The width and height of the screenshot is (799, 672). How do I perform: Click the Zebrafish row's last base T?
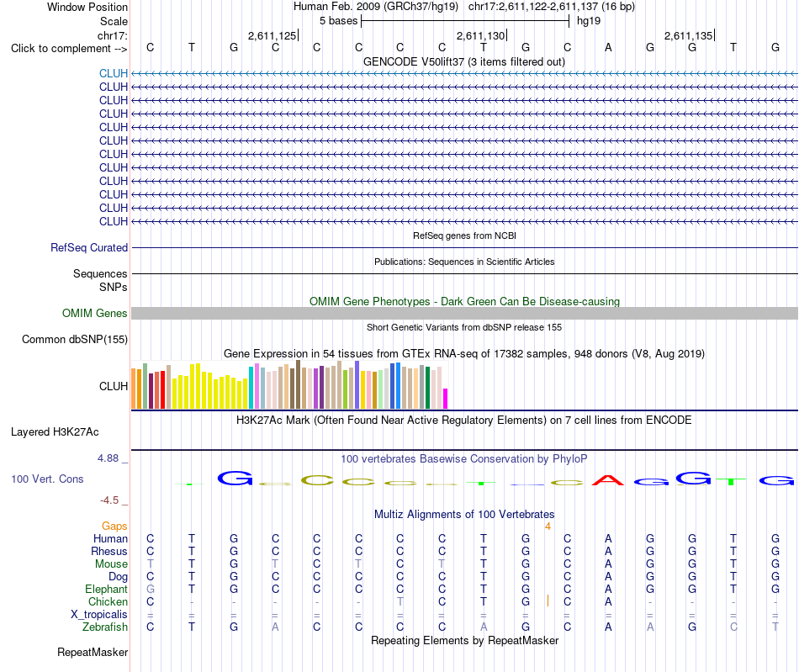pos(775,627)
